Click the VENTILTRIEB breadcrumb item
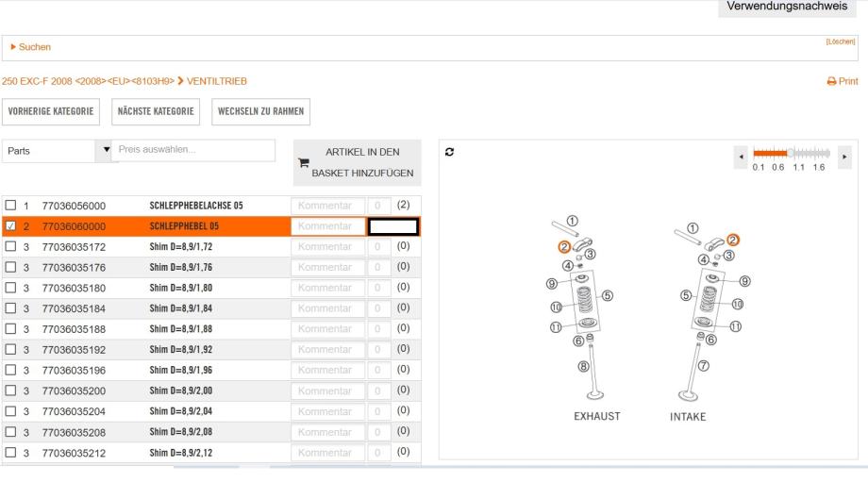Screen dimensions: 868x482 (217, 82)
